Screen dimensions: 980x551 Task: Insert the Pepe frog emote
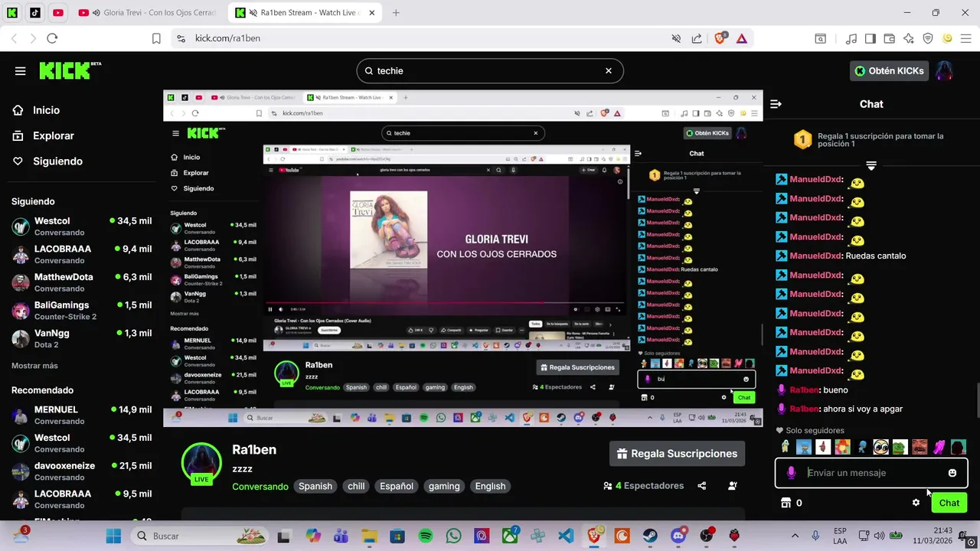click(x=900, y=447)
